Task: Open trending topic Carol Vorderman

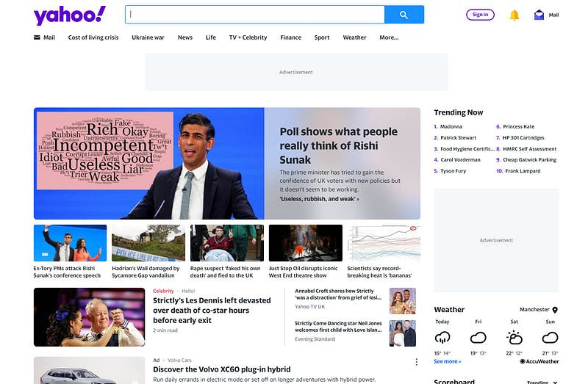Action: click(x=460, y=159)
